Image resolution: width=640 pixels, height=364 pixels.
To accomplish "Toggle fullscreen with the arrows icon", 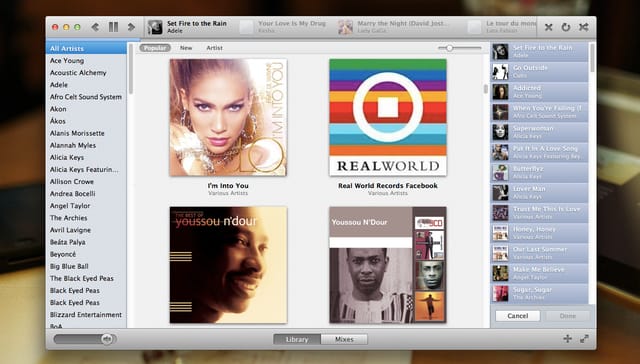I will click(584, 338).
